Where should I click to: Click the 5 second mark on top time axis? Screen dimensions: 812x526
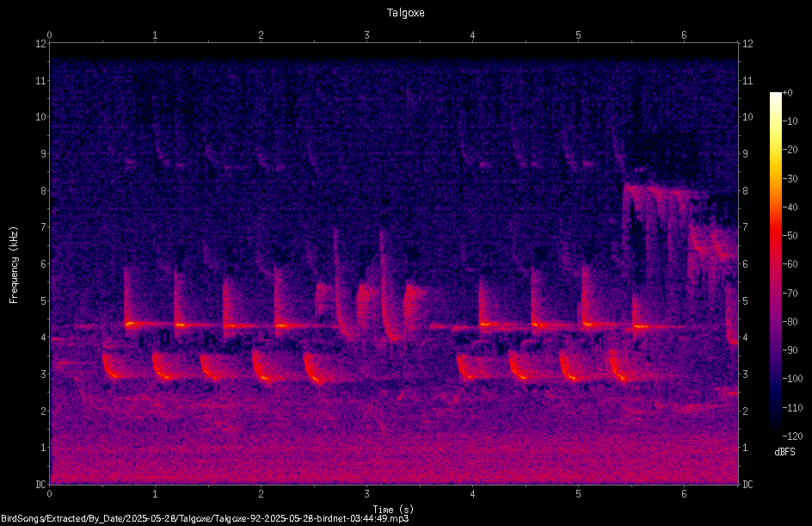[578, 35]
